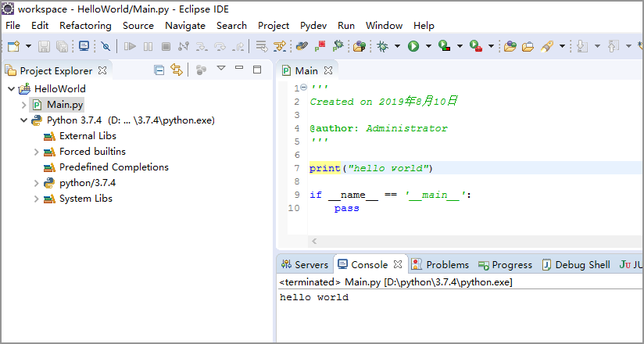Click the Coverage run icon
The height and width of the screenshot is (344, 644).
click(x=445, y=46)
